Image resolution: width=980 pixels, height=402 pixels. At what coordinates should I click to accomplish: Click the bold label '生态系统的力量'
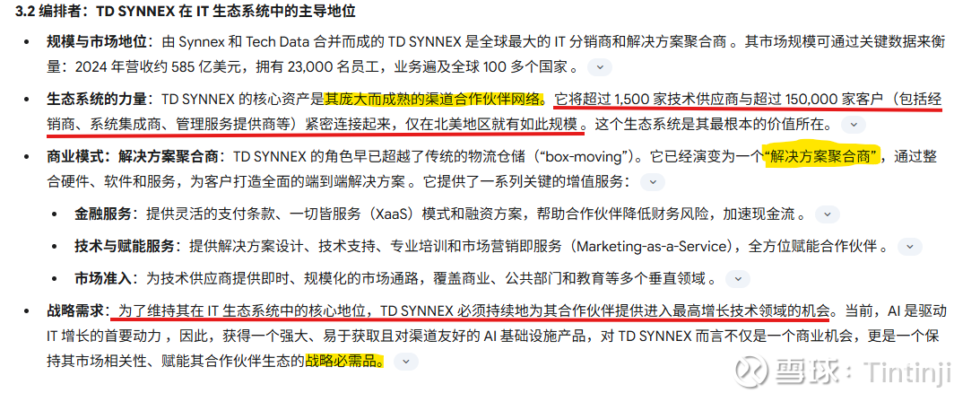tap(97, 100)
